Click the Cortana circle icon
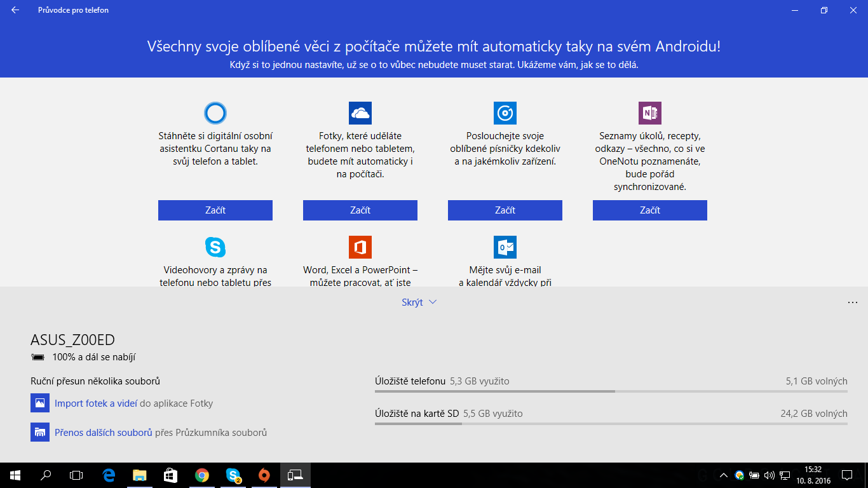The image size is (868, 488). (215, 113)
